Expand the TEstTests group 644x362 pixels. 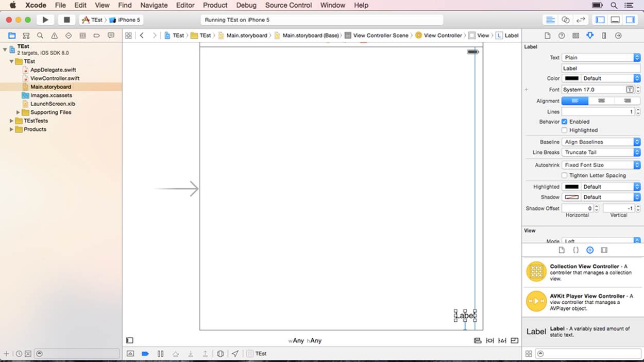(x=11, y=121)
